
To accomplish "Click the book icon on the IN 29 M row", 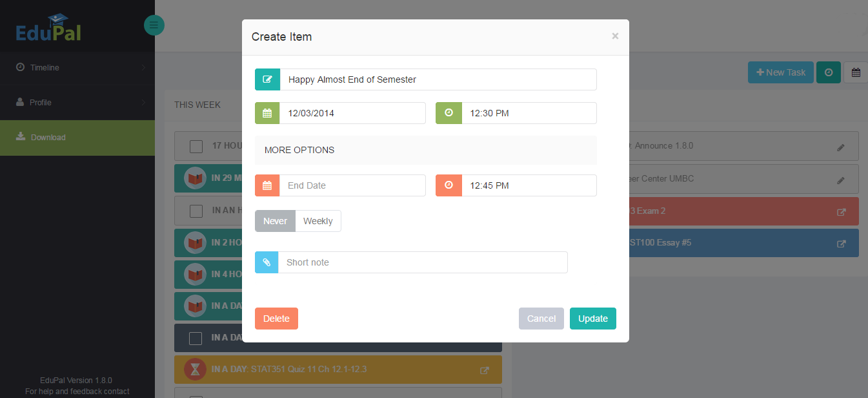I will (195, 178).
